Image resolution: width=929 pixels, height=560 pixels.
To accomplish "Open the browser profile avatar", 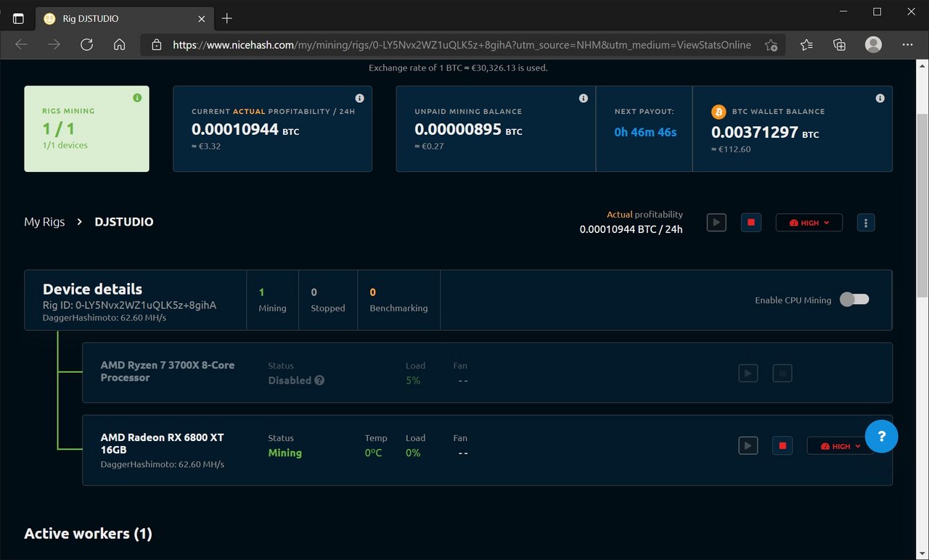I will click(873, 45).
